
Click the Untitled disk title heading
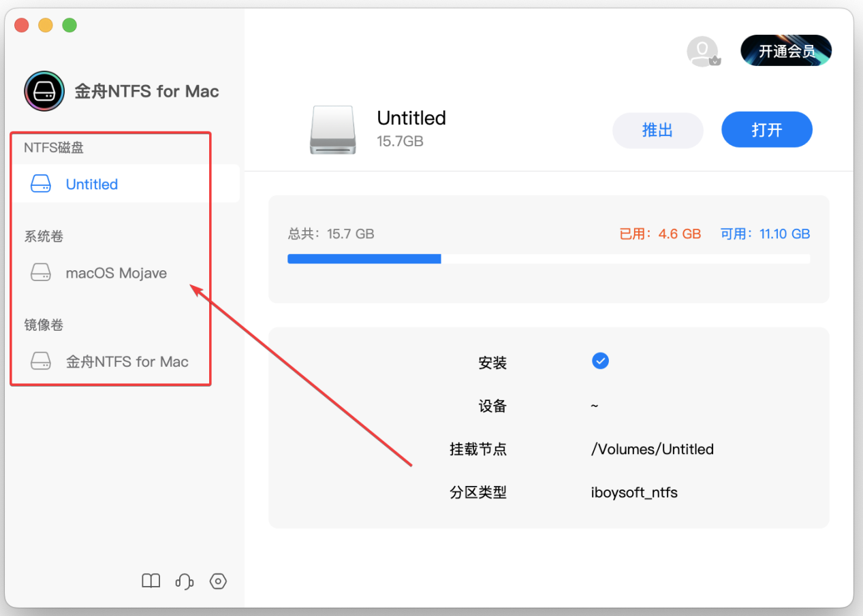pyautogui.click(x=411, y=118)
